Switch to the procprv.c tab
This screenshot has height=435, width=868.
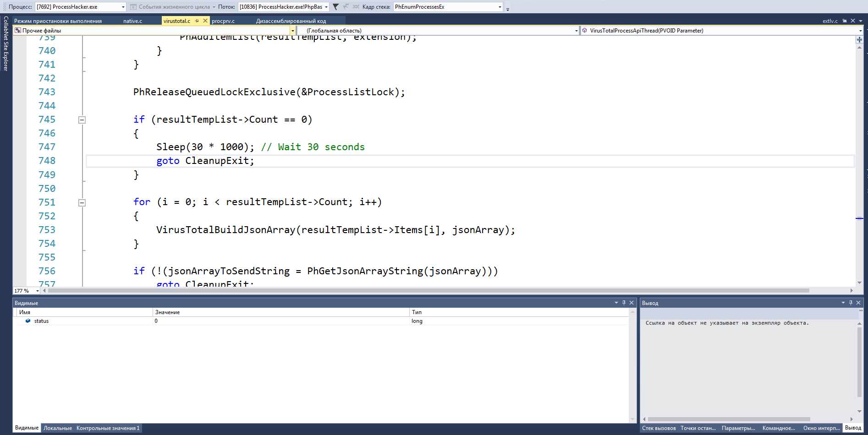click(x=223, y=21)
